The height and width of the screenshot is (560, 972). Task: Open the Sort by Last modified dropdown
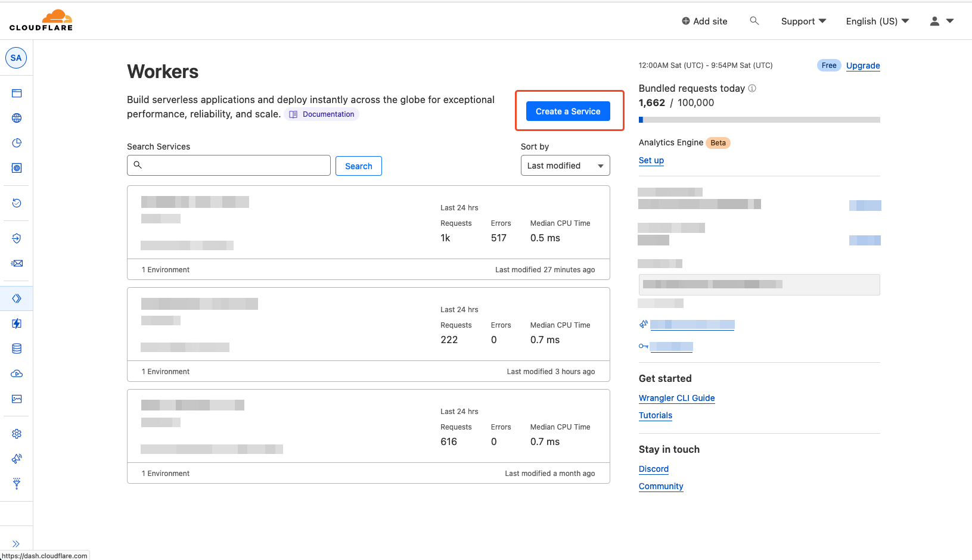coord(564,165)
